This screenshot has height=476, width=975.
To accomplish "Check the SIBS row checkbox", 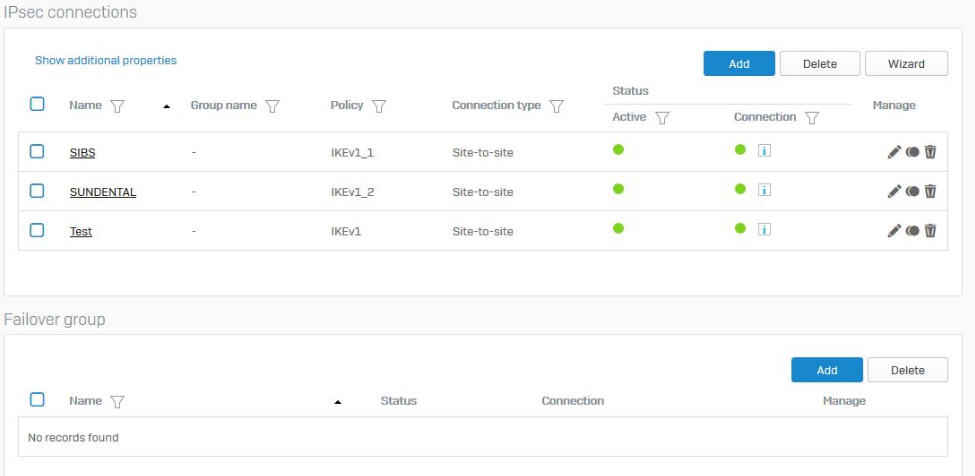I will (x=37, y=151).
